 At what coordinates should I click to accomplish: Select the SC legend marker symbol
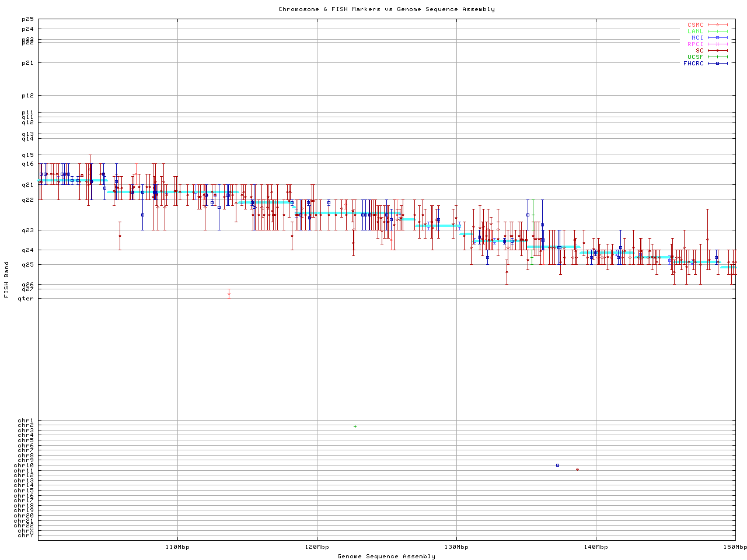pos(718,51)
